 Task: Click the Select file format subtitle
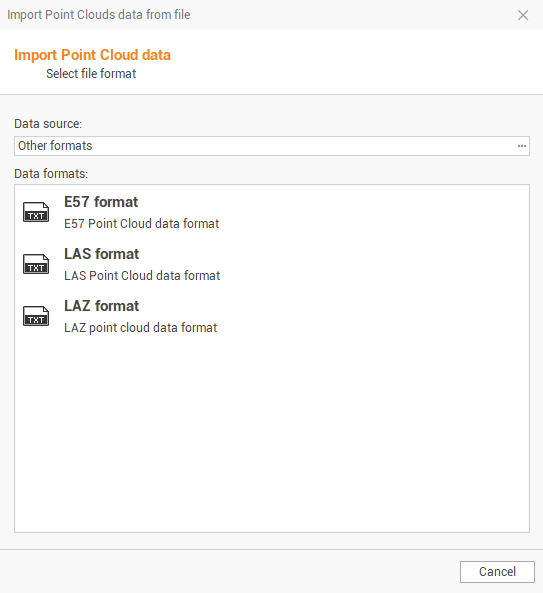pos(91,74)
